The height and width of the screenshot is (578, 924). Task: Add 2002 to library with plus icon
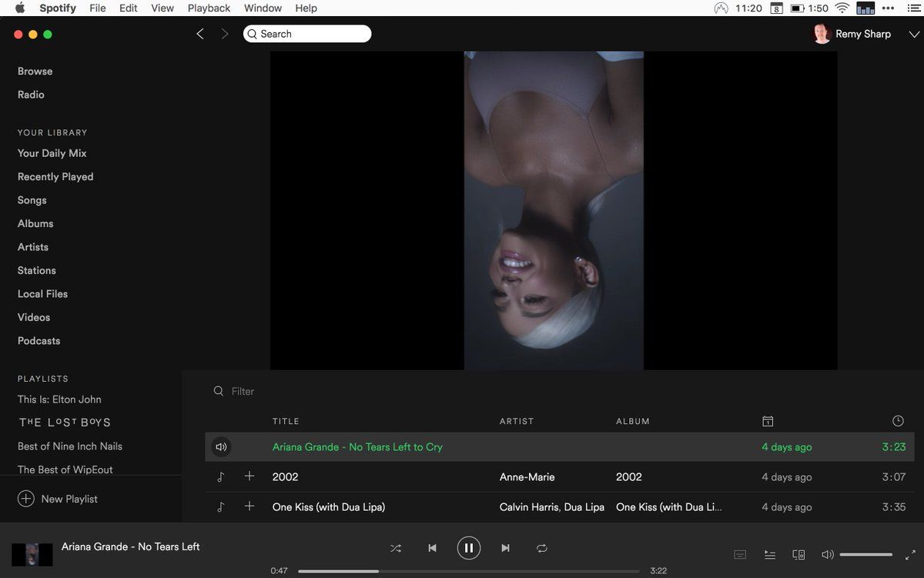[x=249, y=476]
